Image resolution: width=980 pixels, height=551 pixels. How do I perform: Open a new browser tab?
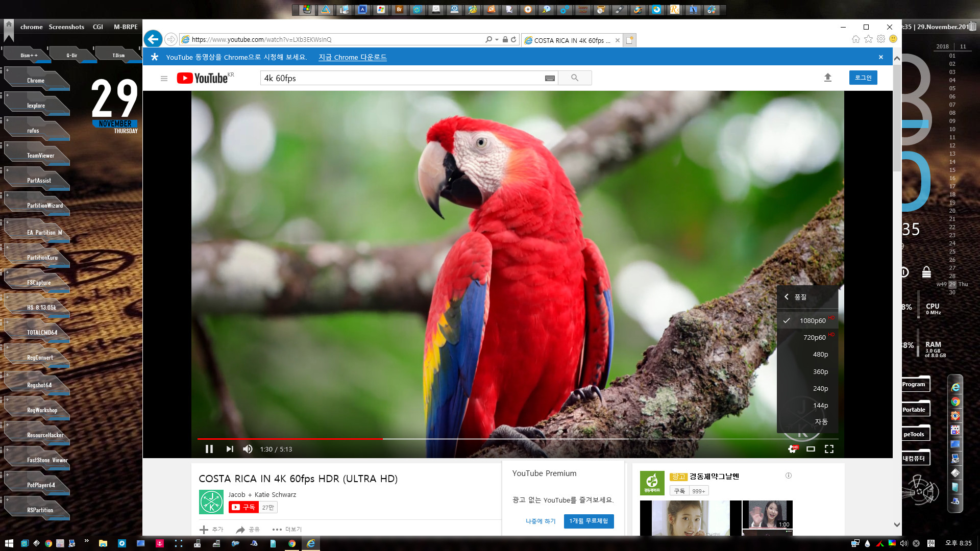pos(629,40)
